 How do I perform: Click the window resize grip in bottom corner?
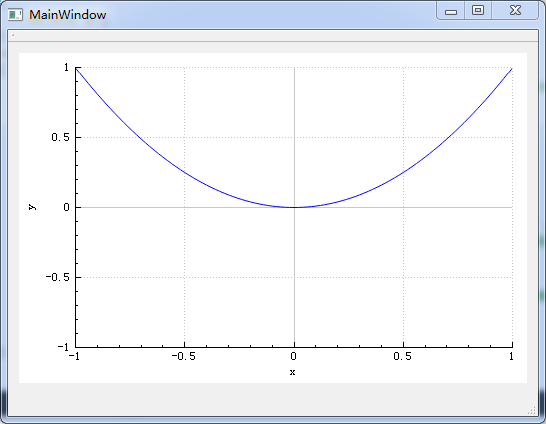click(x=532, y=410)
